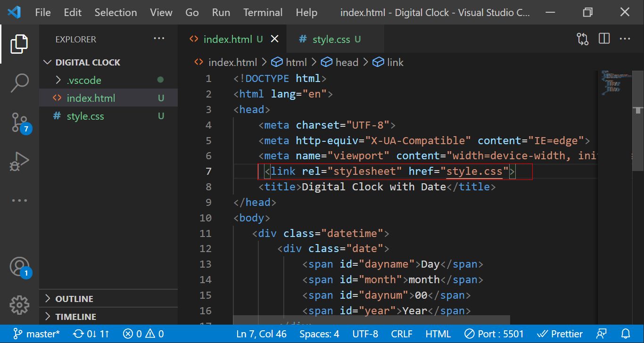Screen dimensions: 644x343
Task: Click the VS Code logo icon
Action: tap(14, 12)
